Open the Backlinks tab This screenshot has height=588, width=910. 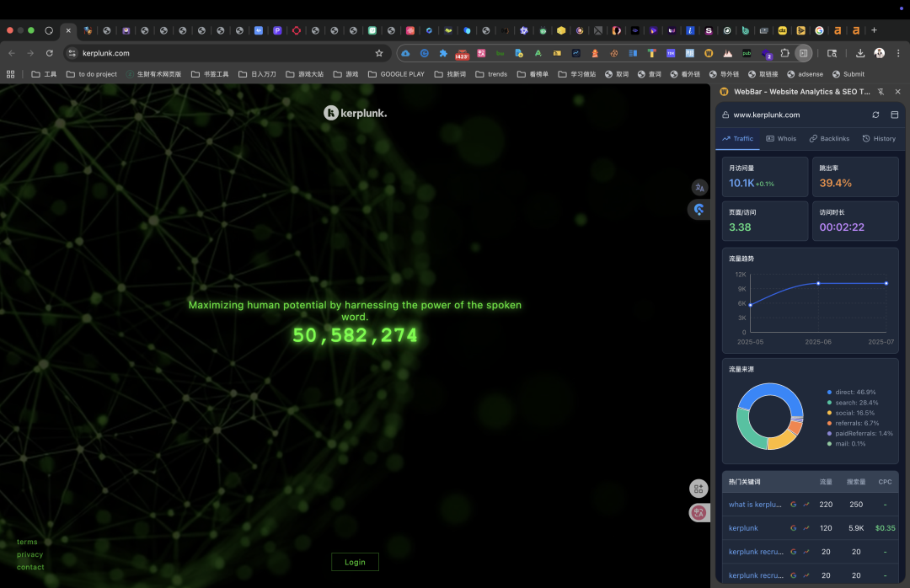point(829,139)
